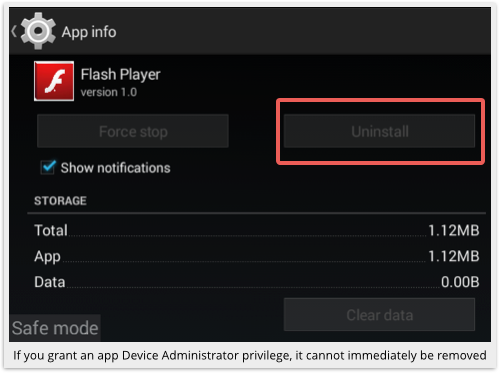Image resolution: width=499 pixels, height=373 pixels.
Task: Click the STORAGE section header
Action: tap(60, 201)
